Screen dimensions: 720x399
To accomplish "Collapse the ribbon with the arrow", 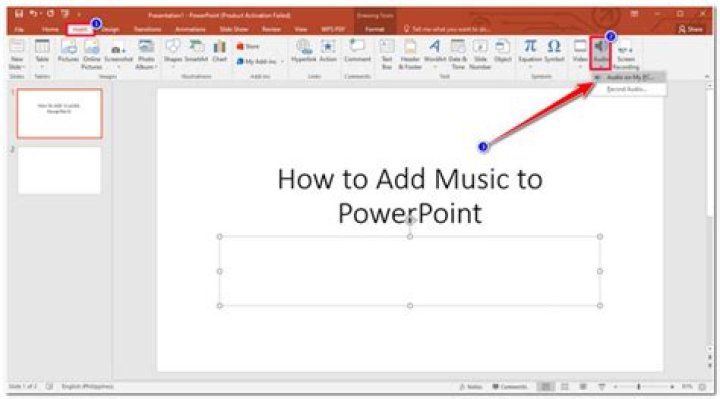I will pos(707,76).
